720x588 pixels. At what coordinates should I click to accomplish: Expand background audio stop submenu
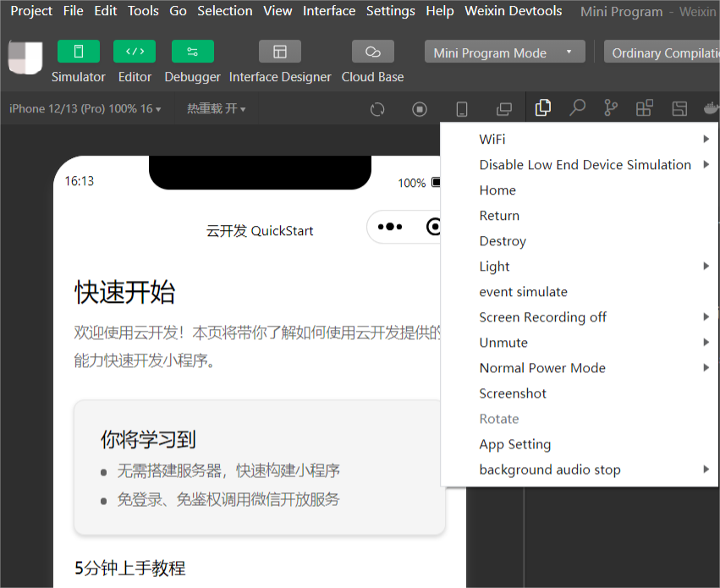click(580, 470)
